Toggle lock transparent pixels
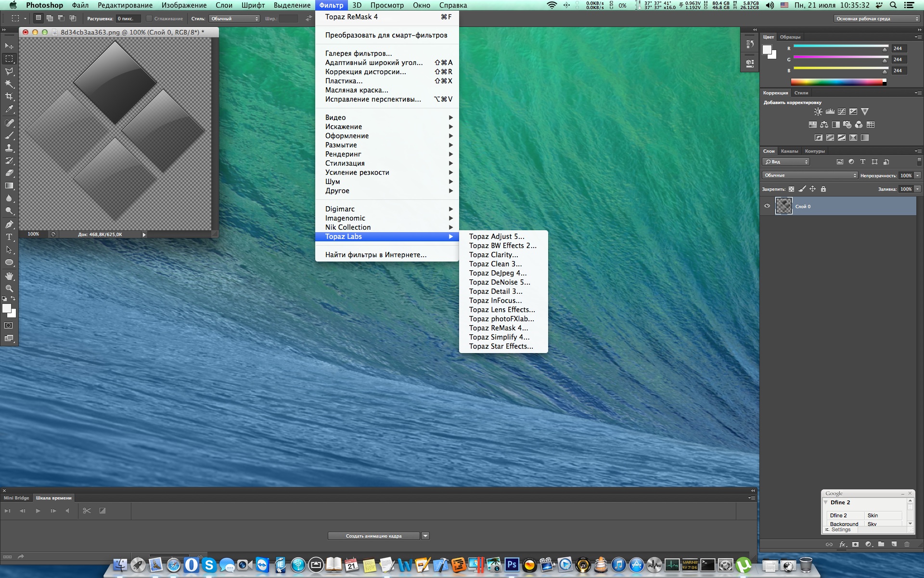Screen dimensions: 924x578 (792, 189)
